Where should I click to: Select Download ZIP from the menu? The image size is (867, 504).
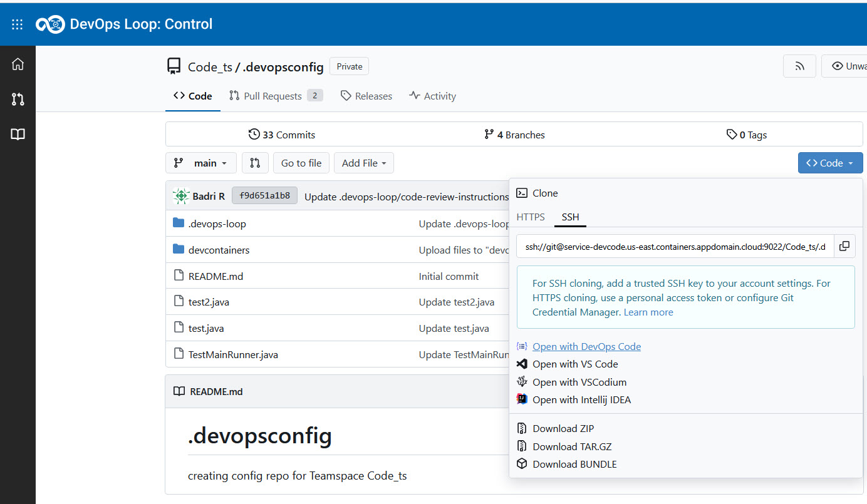(x=563, y=428)
